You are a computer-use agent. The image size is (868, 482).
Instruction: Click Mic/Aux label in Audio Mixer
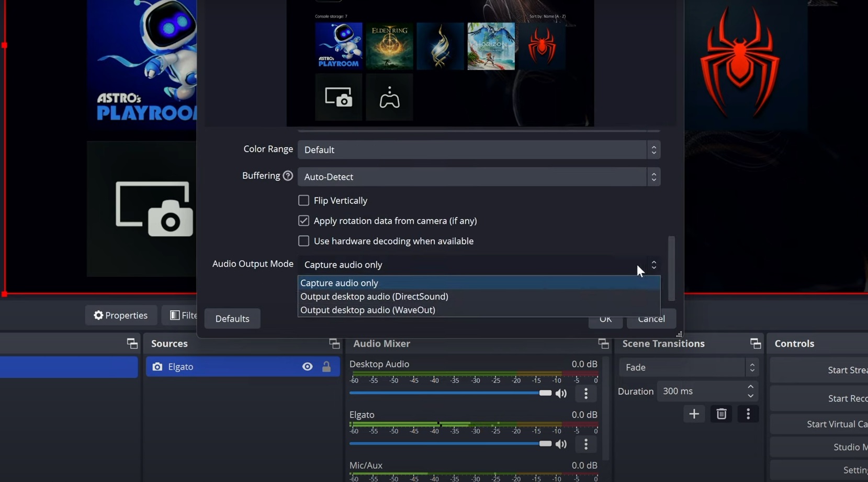366,465
